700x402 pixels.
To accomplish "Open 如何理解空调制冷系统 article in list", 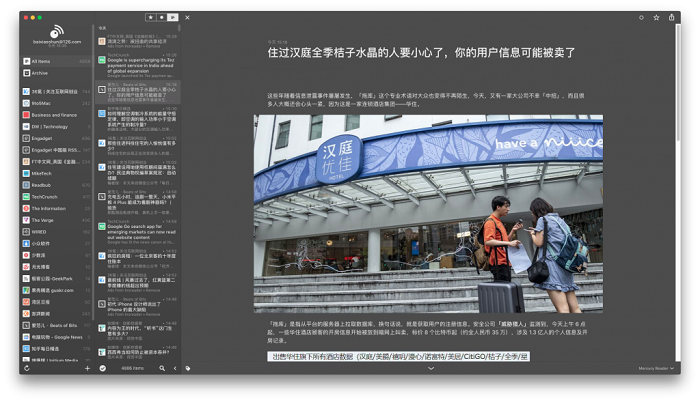I will [138, 119].
